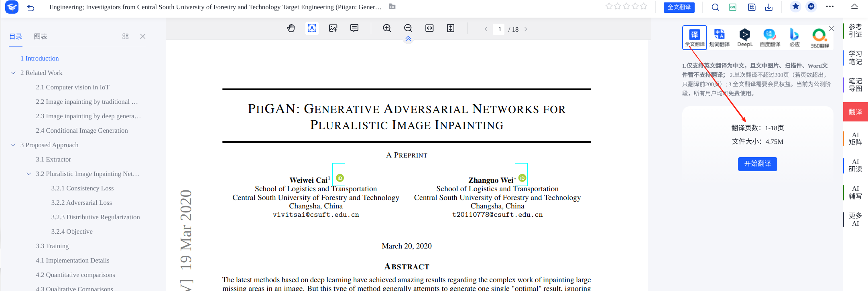
Task: Open the 学习笔记 side tab
Action: click(x=855, y=58)
